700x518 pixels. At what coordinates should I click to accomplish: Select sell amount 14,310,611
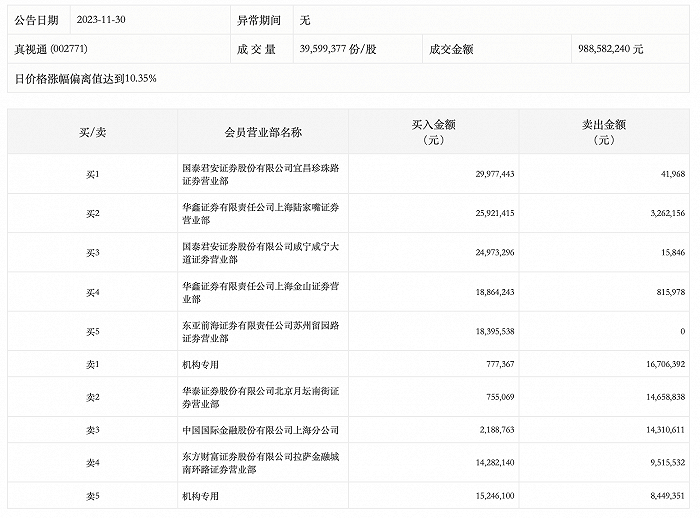pyautogui.click(x=665, y=430)
